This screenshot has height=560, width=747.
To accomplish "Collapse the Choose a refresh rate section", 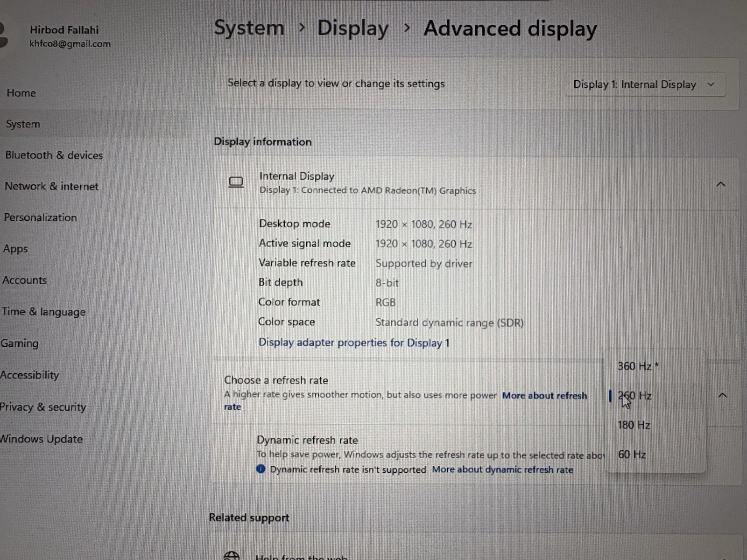I will pyautogui.click(x=722, y=396).
